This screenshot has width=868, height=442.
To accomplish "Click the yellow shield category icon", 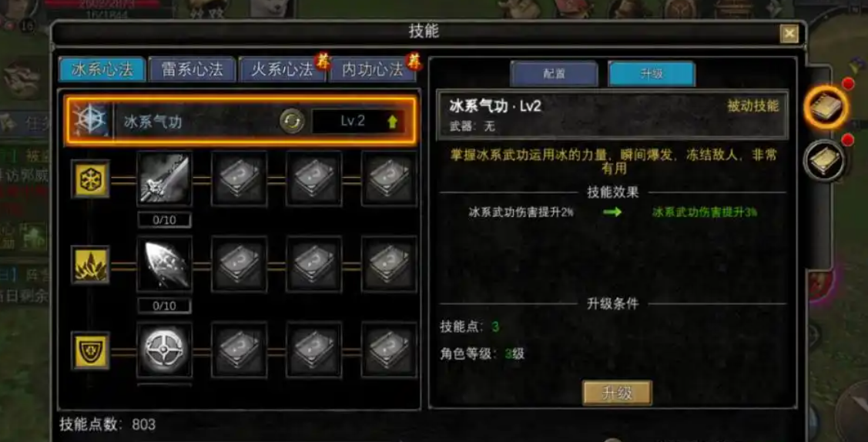I will tap(90, 350).
